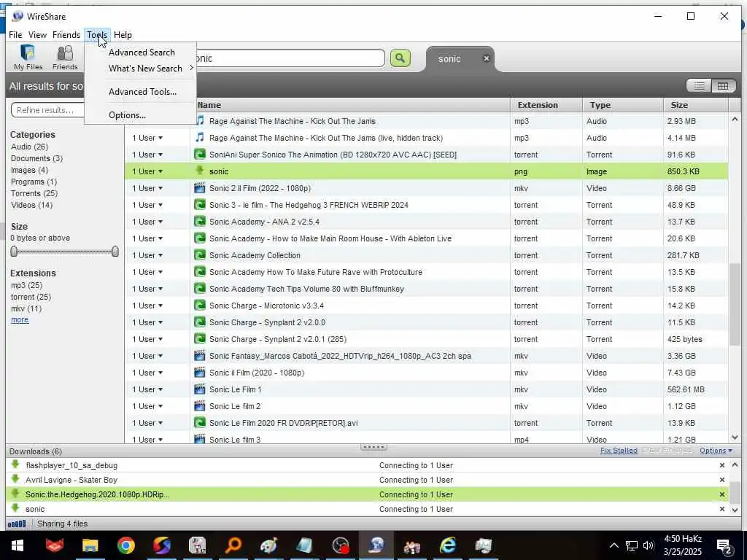Open Windows Start menu
747x560 pixels.
(18, 545)
